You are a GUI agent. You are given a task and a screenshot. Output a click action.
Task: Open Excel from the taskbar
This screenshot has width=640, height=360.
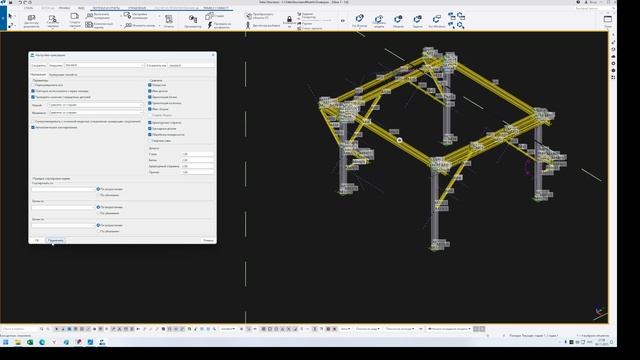point(30,342)
